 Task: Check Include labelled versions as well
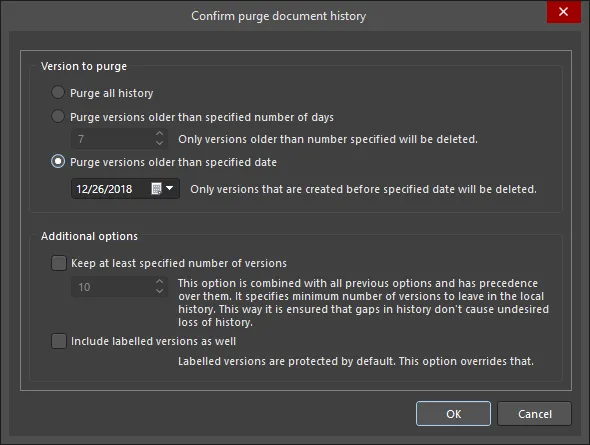pyautogui.click(x=59, y=341)
